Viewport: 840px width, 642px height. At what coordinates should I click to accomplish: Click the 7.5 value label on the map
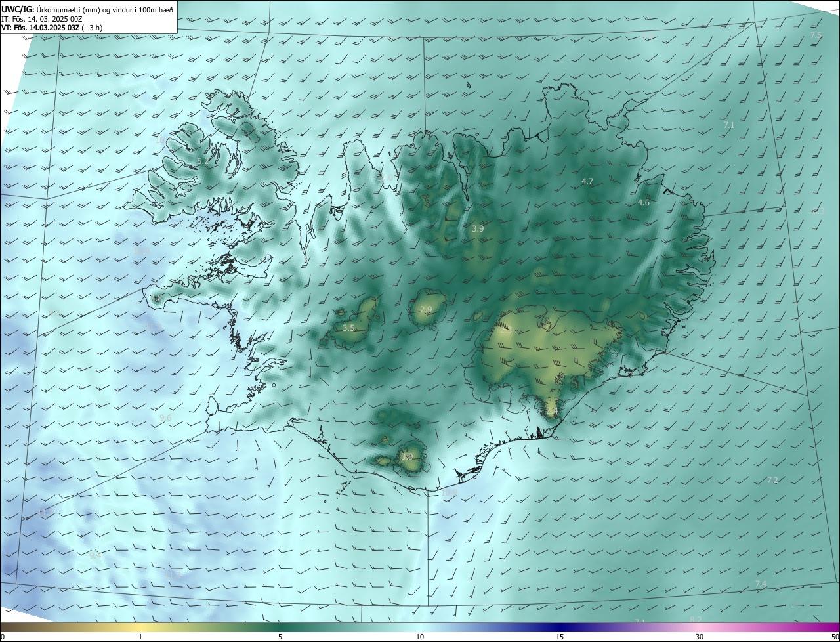(x=816, y=35)
